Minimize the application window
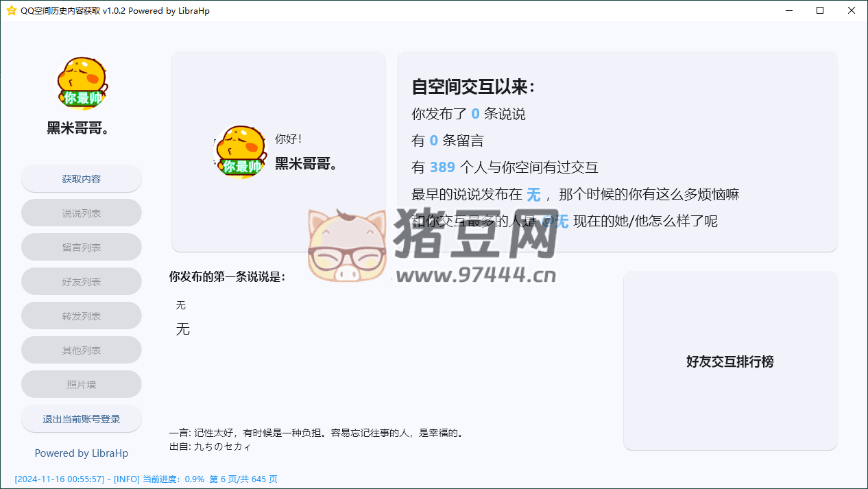Screen dimensions: 868x489 tap(789, 10)
